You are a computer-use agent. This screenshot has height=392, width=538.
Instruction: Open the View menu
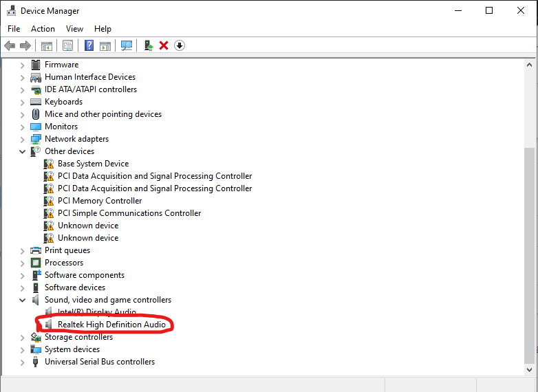[x=74, y=29]
